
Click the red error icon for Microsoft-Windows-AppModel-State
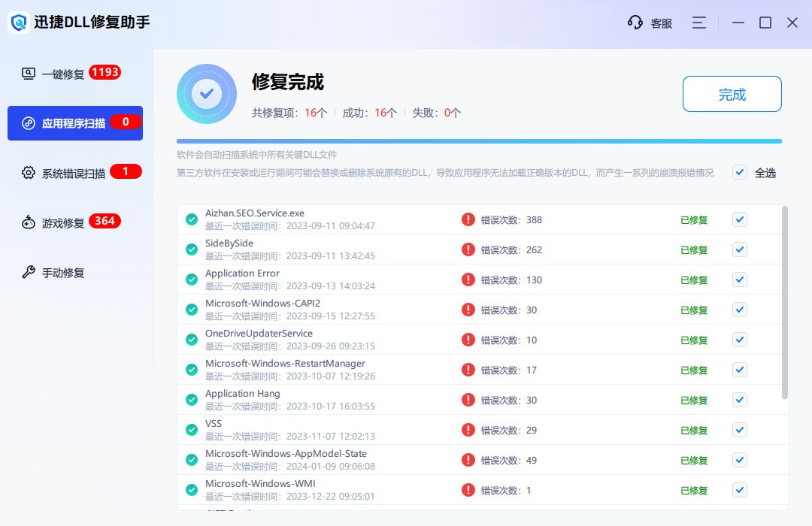click(468, 460)
